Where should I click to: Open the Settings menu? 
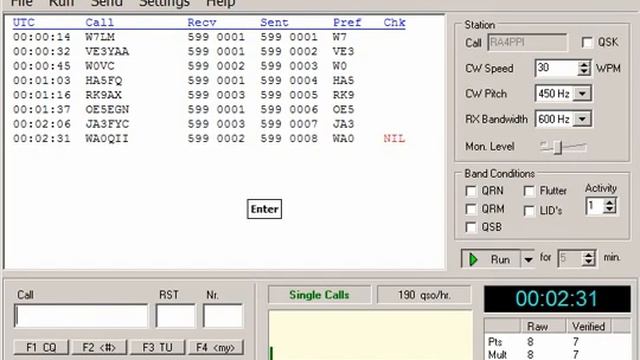(164, 3)
